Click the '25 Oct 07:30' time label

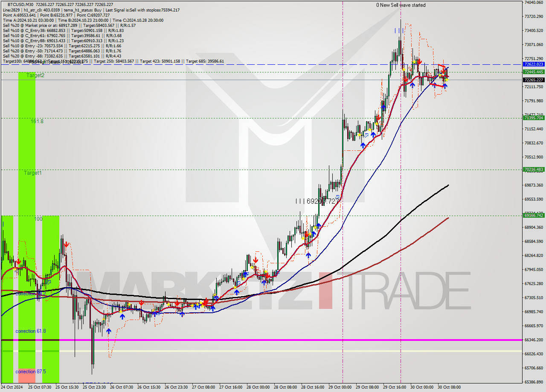(x=40, y=387)
